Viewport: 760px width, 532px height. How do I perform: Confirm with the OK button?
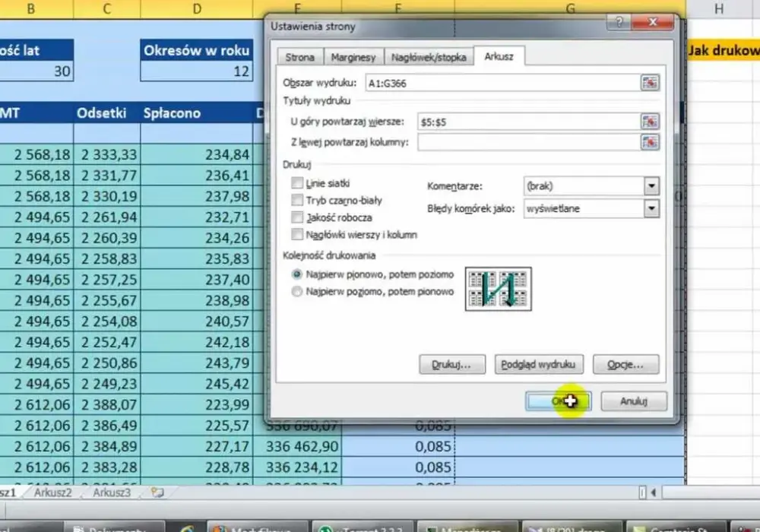tap(558, 401)
